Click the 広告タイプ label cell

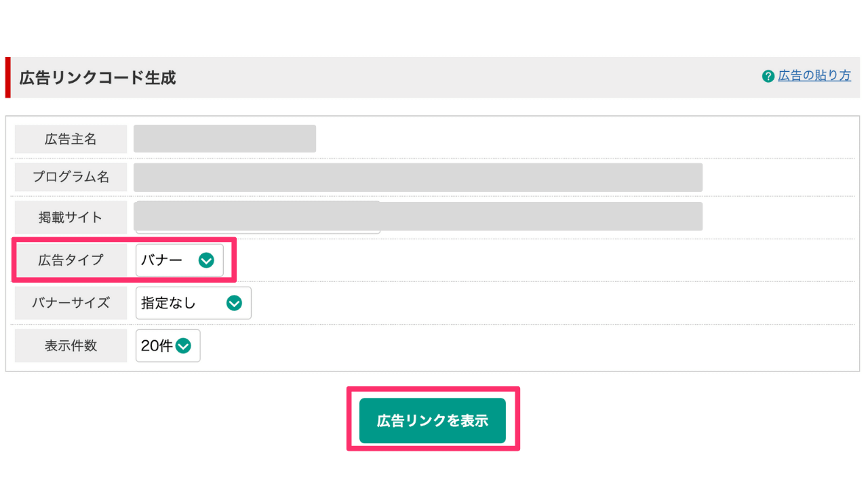click(71, 260)
